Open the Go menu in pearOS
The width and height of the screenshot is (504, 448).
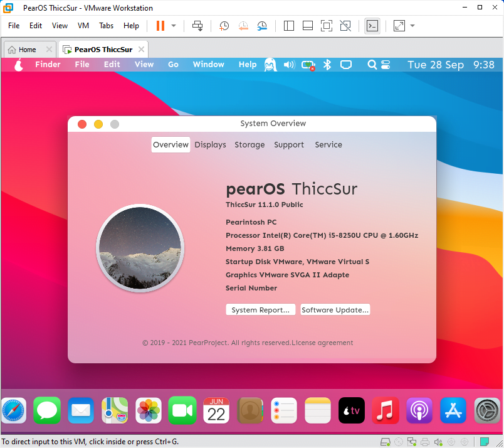pyautogui.click(x=173, y=65)
